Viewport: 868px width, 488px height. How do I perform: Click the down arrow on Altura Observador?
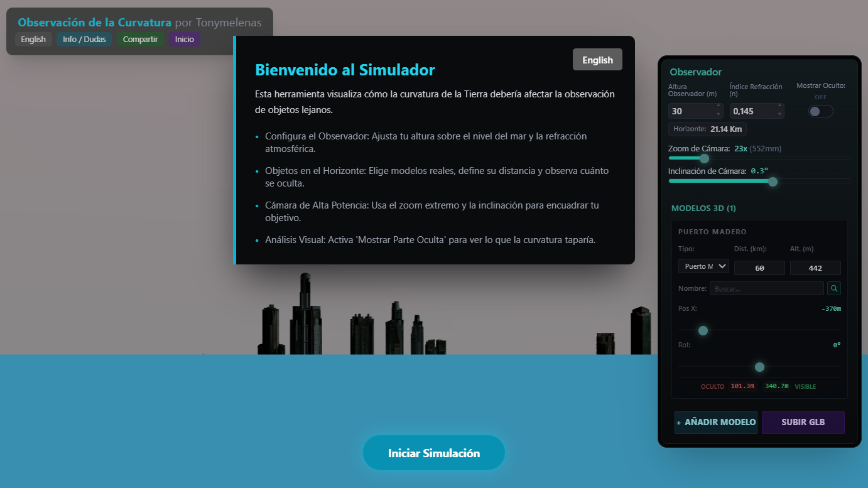[x=719, y=114]
